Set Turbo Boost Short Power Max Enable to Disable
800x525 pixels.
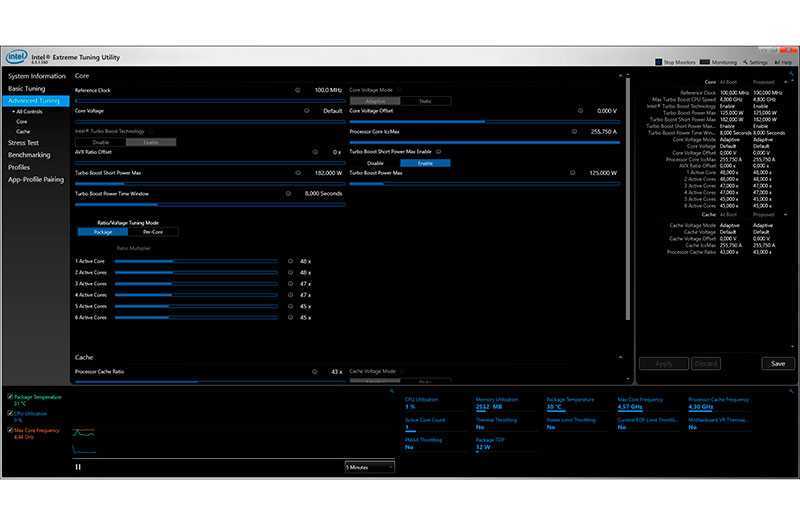point(375,163)
